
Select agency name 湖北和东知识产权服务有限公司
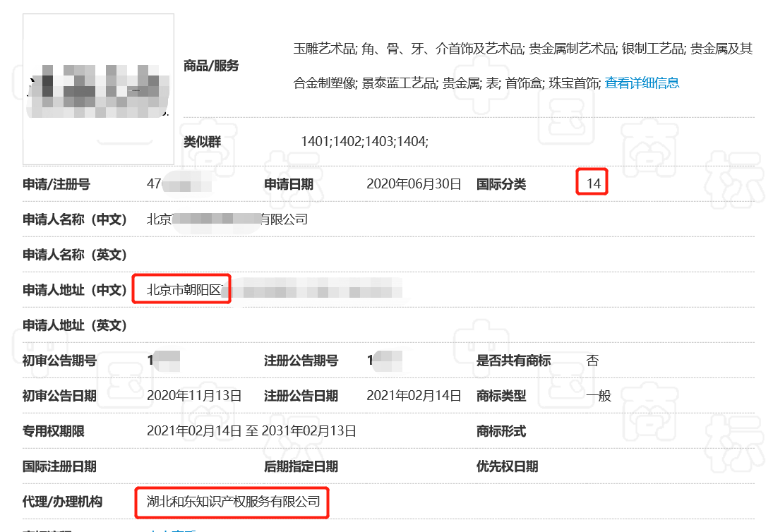coord(234,502)
